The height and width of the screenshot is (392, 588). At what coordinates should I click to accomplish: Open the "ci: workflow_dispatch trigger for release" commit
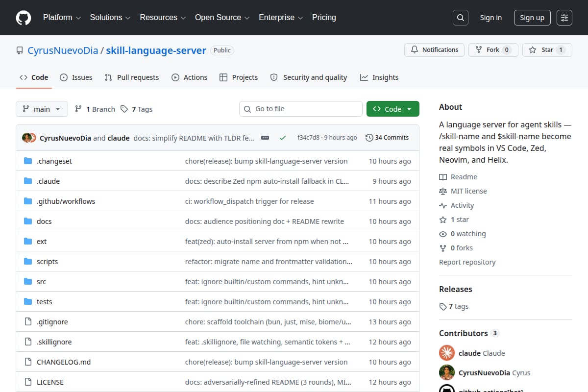249,201
